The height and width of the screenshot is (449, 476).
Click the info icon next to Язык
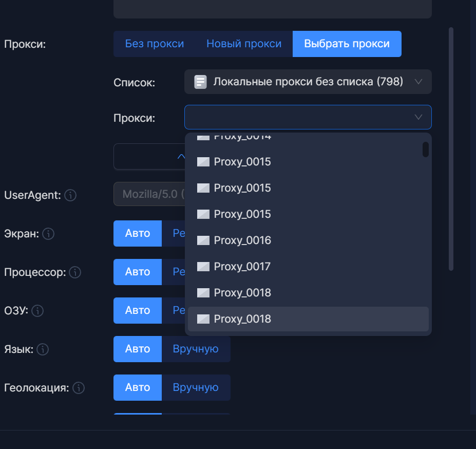pos(43,349)
